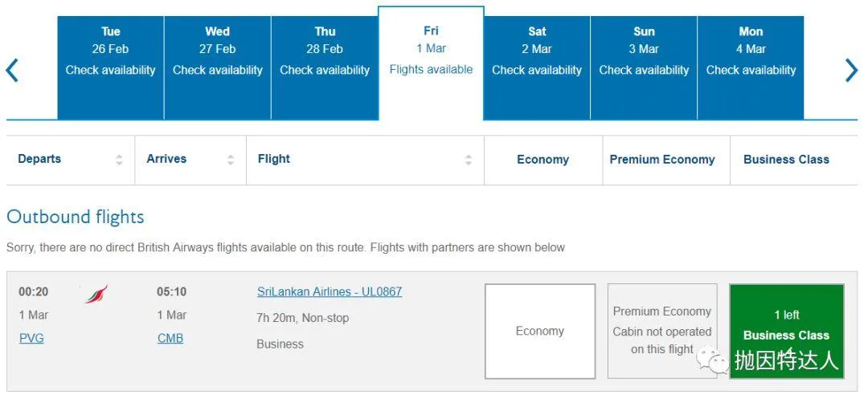Click the Premium Economy not operated box
The height and width of the screenshot is (399, 868).
click(x=662, y=330)
